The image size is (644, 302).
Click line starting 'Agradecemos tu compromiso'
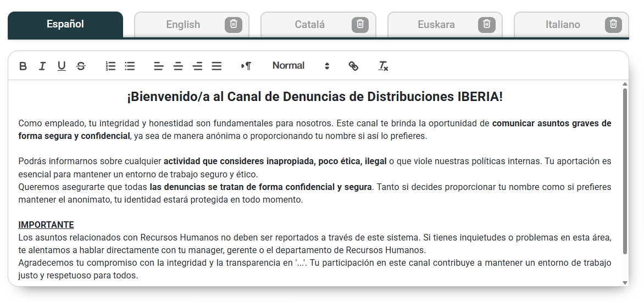point(315,262)
